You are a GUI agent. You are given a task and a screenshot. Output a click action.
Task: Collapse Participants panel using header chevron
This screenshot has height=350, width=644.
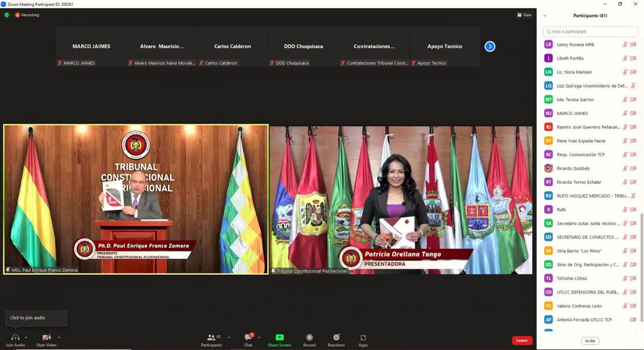point(545,16)
